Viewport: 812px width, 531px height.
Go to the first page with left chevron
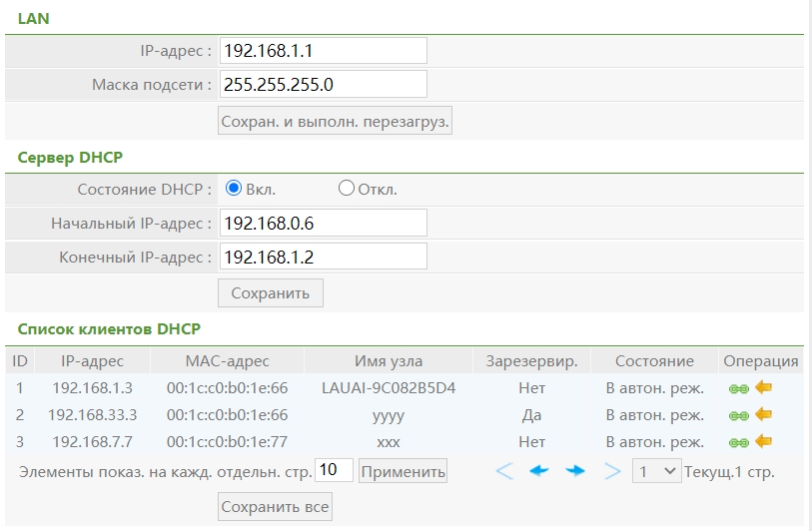coord(504,471)
